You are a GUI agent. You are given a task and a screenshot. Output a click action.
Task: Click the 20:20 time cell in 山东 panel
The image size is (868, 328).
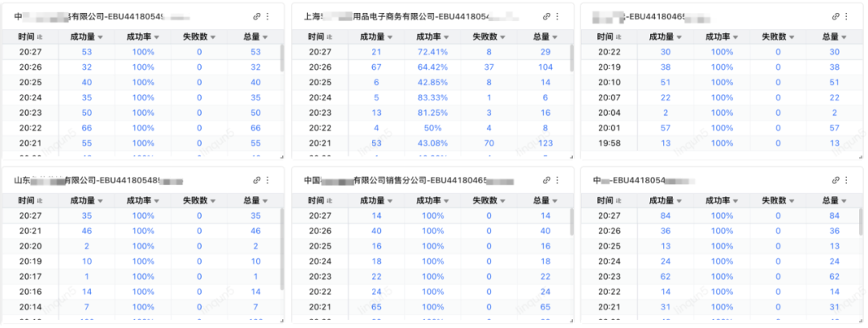(x=29, y=246)
